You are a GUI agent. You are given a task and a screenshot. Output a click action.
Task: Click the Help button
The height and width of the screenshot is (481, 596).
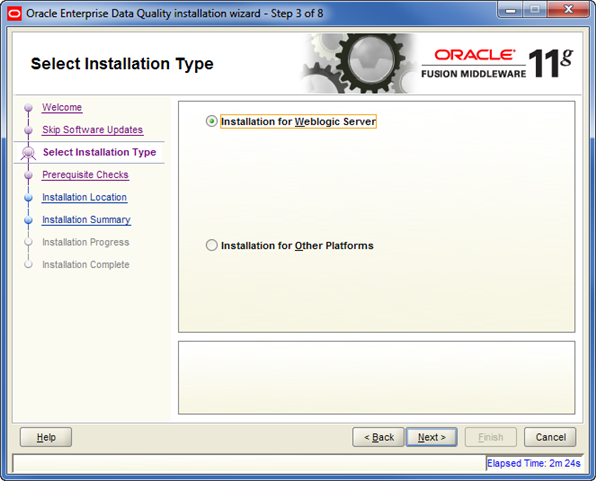(46, 437)
